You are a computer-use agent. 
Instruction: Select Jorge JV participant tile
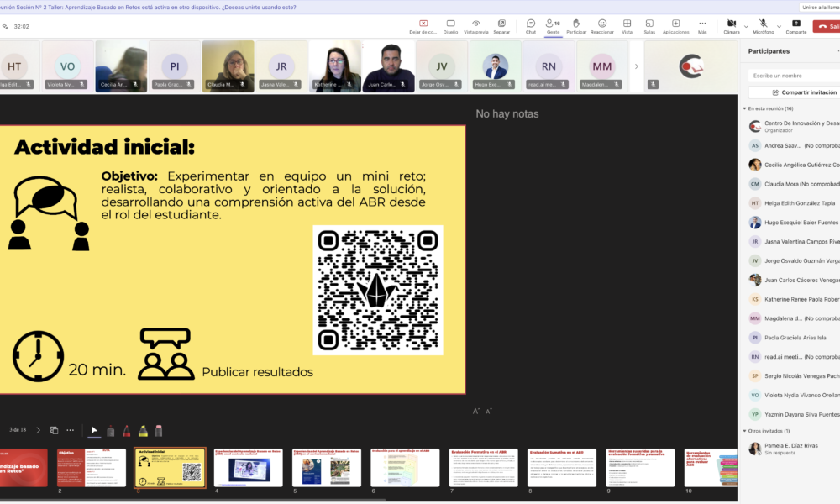[442, 66]
